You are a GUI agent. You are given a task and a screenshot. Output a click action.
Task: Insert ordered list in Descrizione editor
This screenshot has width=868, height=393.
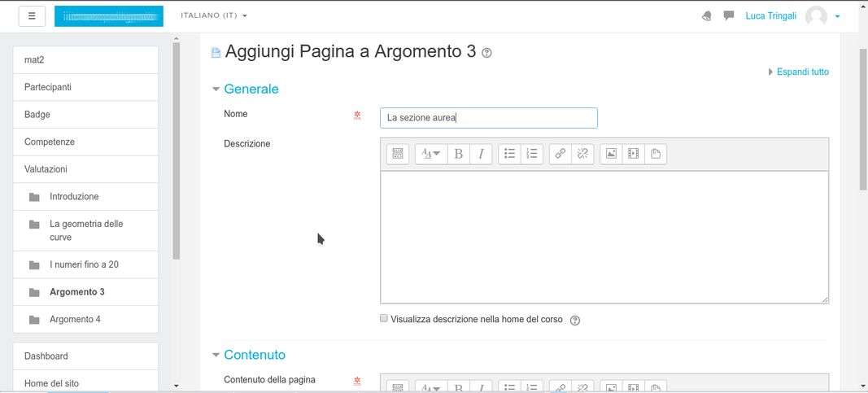532,154
